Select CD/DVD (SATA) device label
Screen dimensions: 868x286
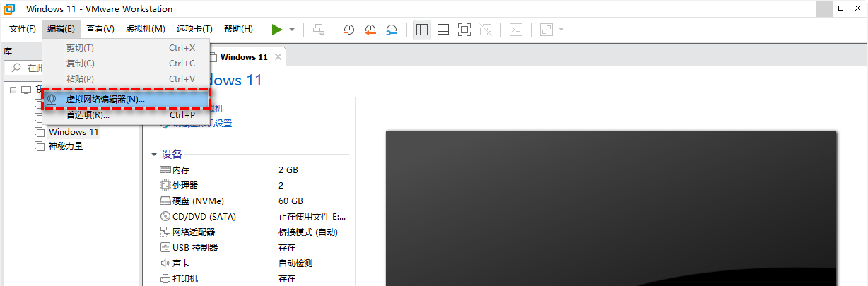click(x=204, y=217)
